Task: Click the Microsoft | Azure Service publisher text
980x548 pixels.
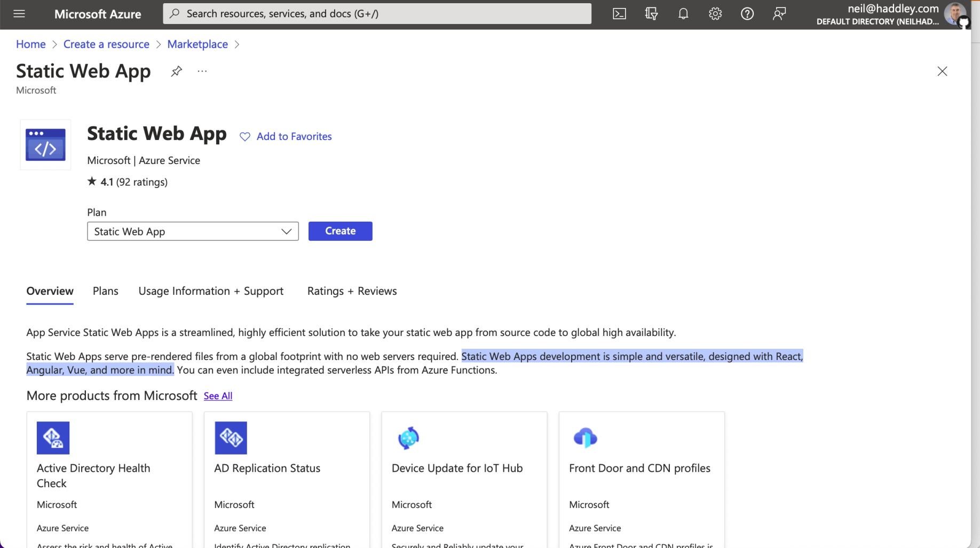Action: coord(144,160)
